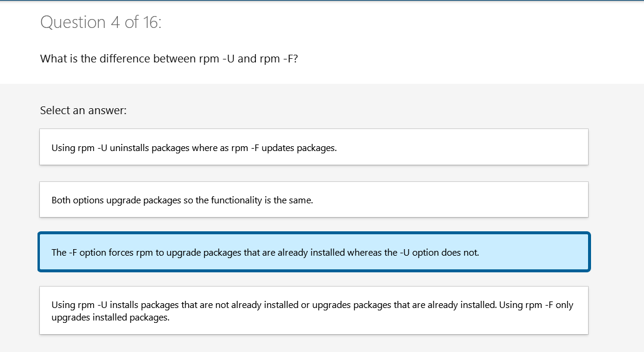Image resolution: width=644 pixels, height=352 pixels.
Task: Click the question text about rpm -U and -F
Action: point(168,58)
